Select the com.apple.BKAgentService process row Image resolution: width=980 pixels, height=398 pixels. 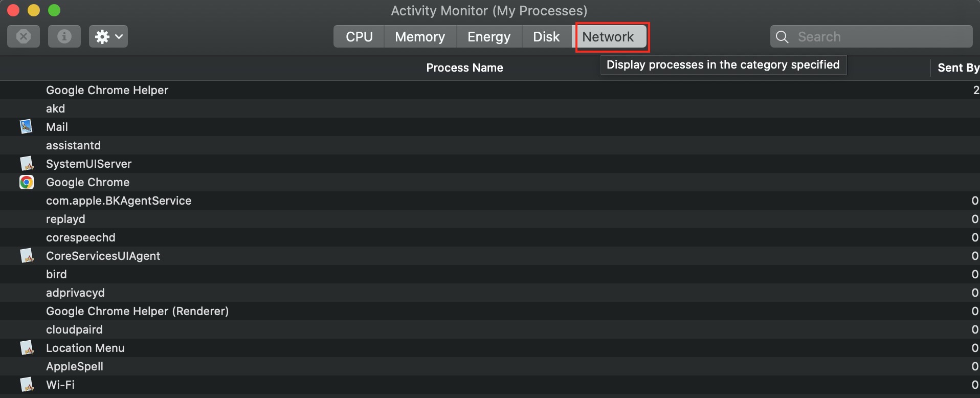pyautogui.click(x=490, y=201)
